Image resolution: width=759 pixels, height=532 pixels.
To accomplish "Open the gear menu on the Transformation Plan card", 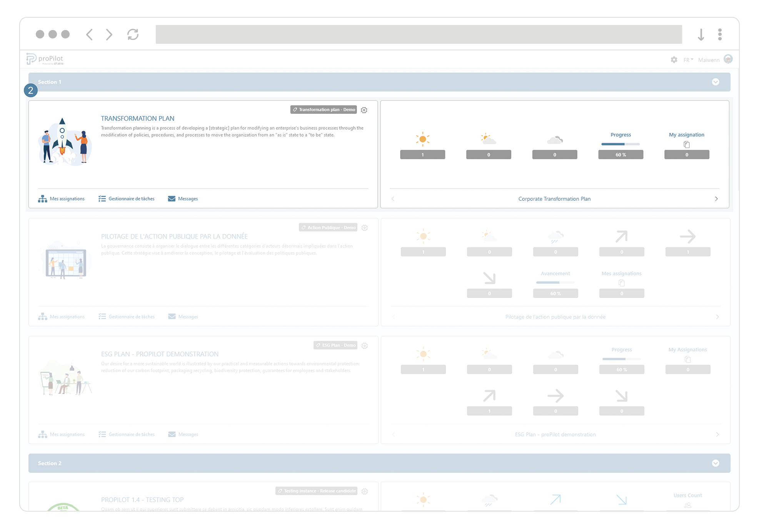I will (364, 110).
